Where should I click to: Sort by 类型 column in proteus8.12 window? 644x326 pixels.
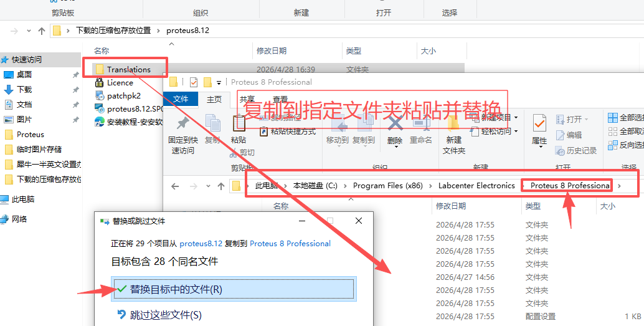[x=354, y=51]
